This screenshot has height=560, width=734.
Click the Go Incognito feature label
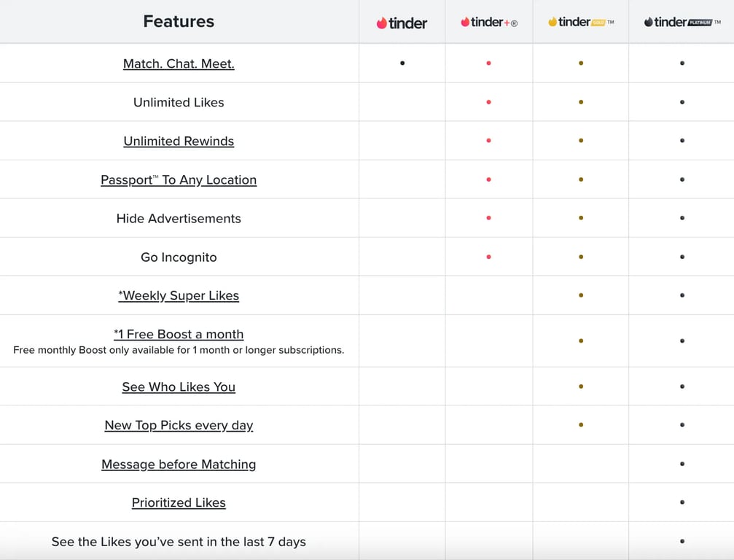click(x=179, y=257)
